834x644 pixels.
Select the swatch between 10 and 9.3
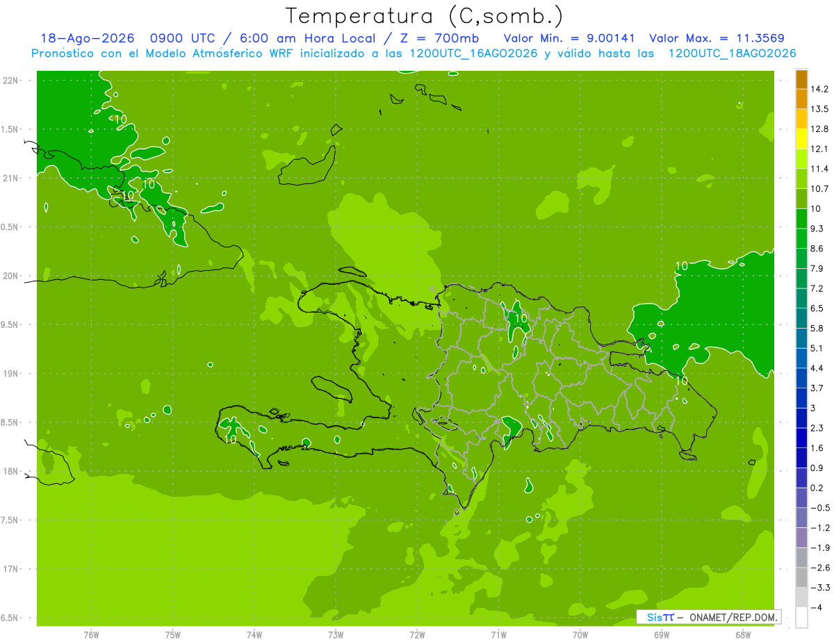pyautogui.click(x=801, y=219)
